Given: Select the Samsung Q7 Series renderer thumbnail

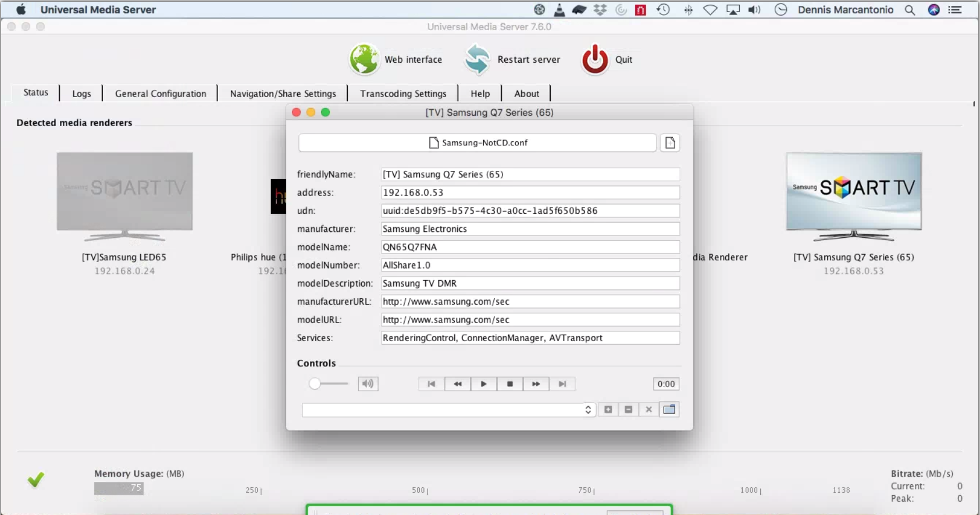Looking at the screenshot, I should click(x=854, y=196).
